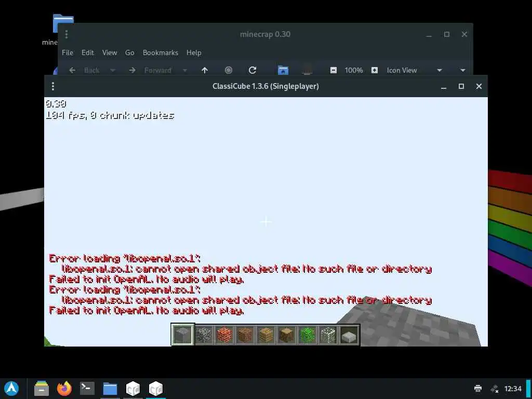Screen dimensions: 532x399
Task: Zoom out with the minus icon
Action: coord(334,70)
